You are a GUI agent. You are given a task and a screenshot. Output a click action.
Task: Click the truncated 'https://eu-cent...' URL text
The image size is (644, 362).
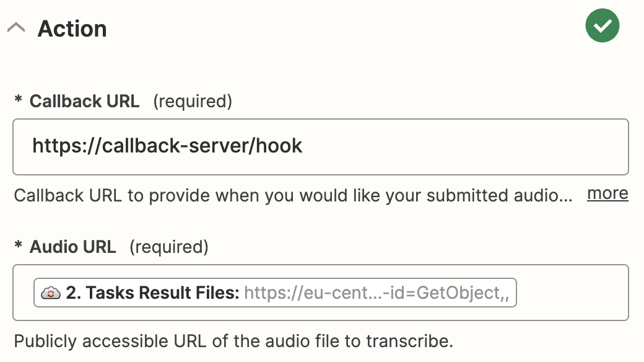click(313, 293)
